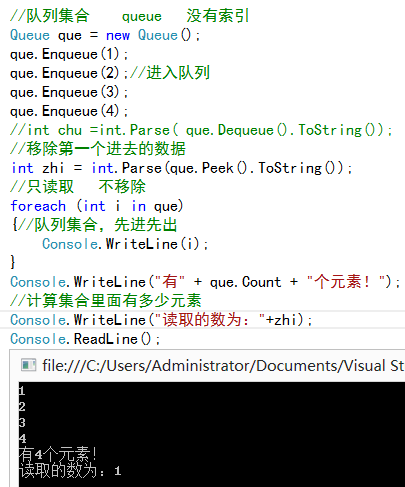This screenshot has width=405, height=487.
Task: Click the line 'int zhi = int.Parse(que.Peek()...'
Action: click(182, 168)
